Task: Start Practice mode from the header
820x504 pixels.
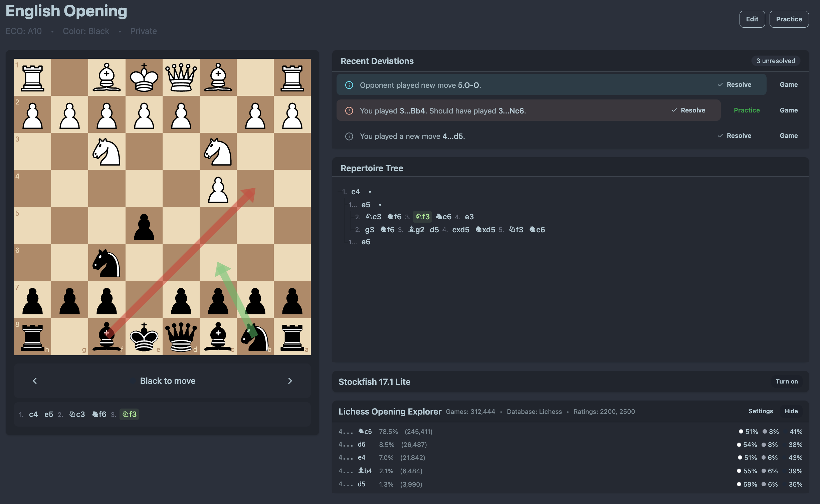Action: 789,19
